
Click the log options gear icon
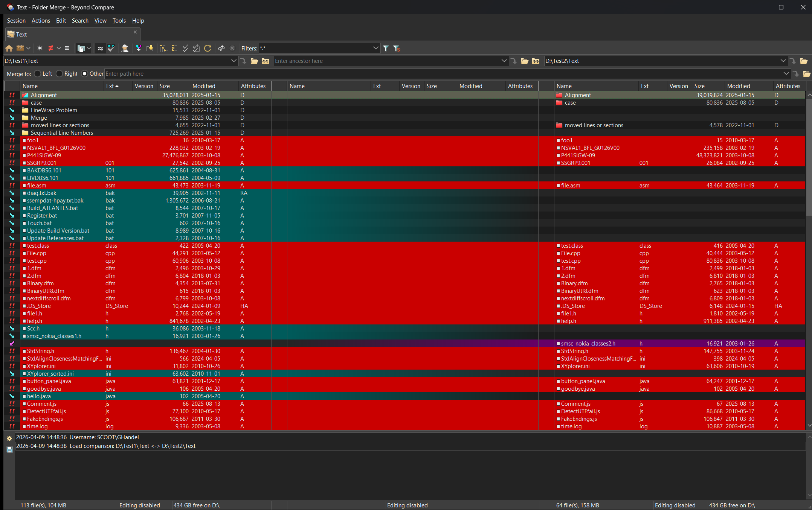coord(9,438)
